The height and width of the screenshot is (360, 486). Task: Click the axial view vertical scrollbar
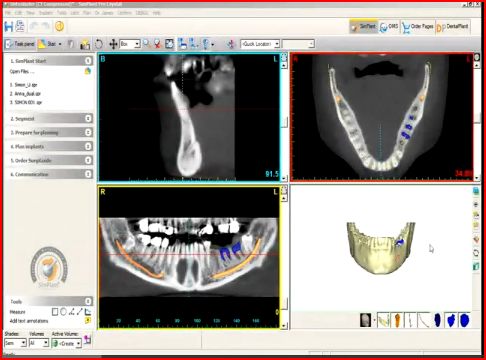477,122
